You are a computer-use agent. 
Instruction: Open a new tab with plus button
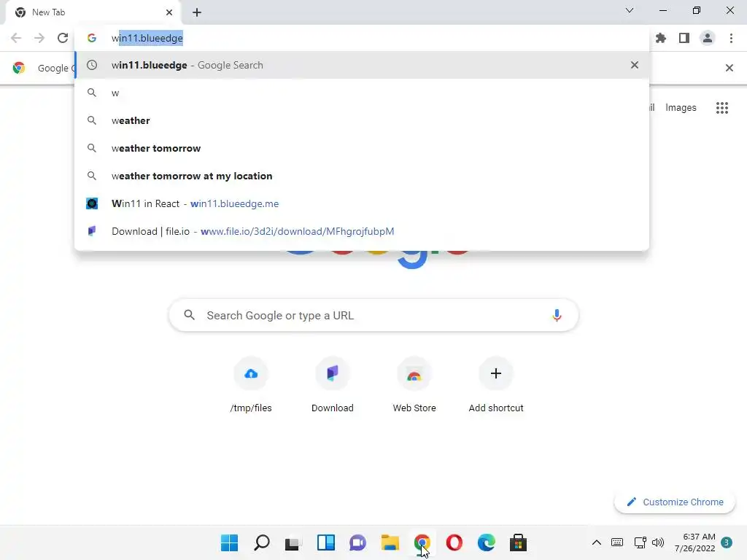click(x=197, y=12)
